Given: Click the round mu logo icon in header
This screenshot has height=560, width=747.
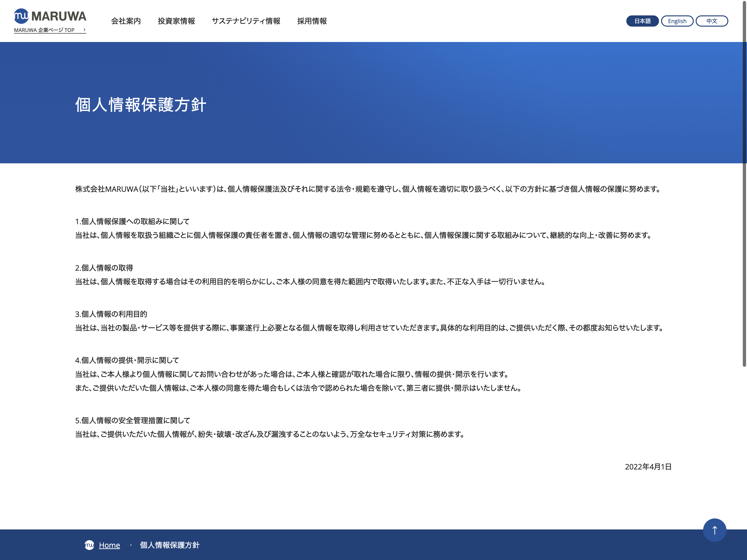Looking at the screenshot, I should 21,16.
